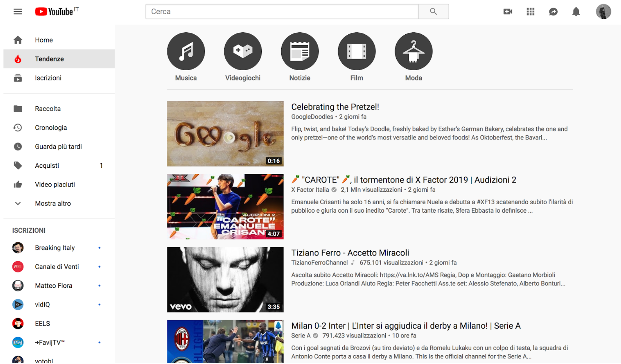
Task: Open the YouTube apps grid
Action: 531,12
